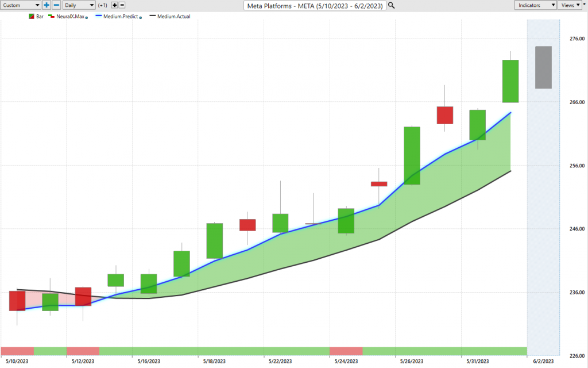Click the 5/16/2023 date axis label
Screen dimensions: 588x368
tap(149, 361)
